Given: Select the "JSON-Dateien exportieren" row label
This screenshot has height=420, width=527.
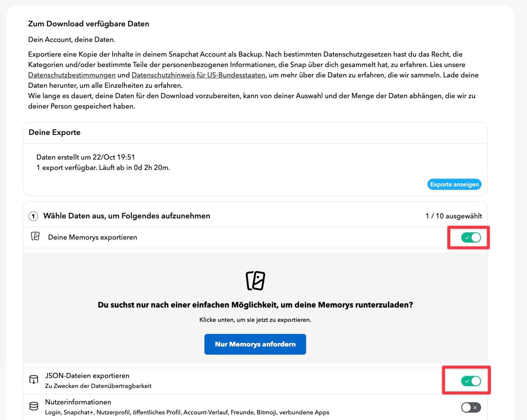Looking at the screenshot, I should (x=87, y=376).
